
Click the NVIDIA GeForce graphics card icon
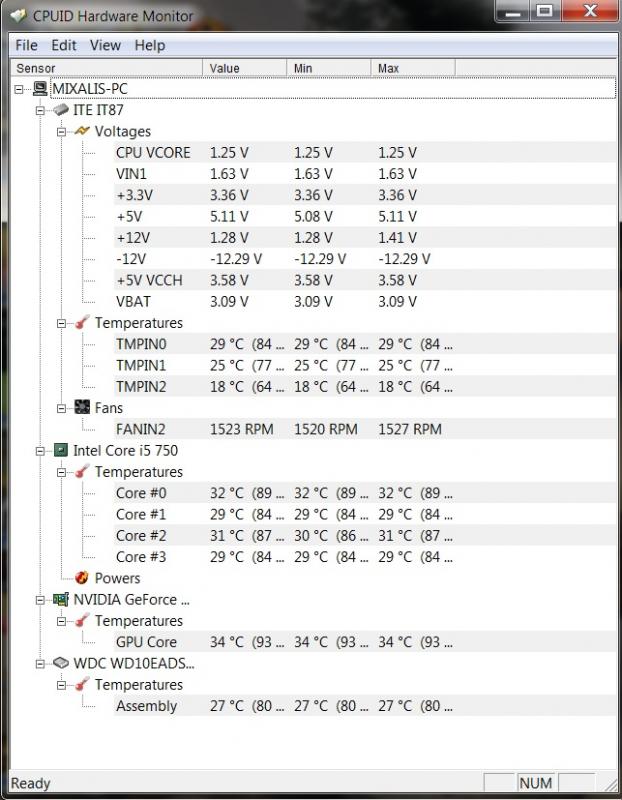coord(61,599)
